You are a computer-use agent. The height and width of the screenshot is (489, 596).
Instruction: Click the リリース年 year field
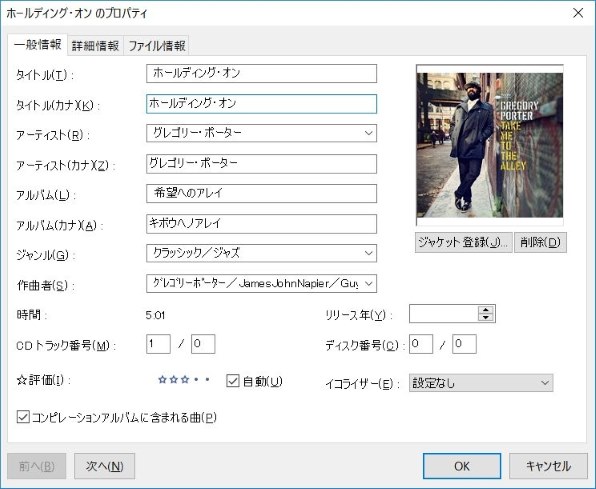click(x=444, y=314)
